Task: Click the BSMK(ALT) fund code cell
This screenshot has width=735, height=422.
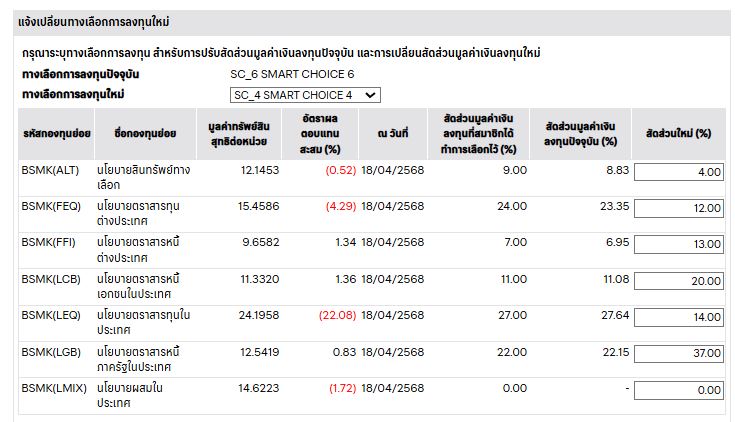Action: point(50,170)
